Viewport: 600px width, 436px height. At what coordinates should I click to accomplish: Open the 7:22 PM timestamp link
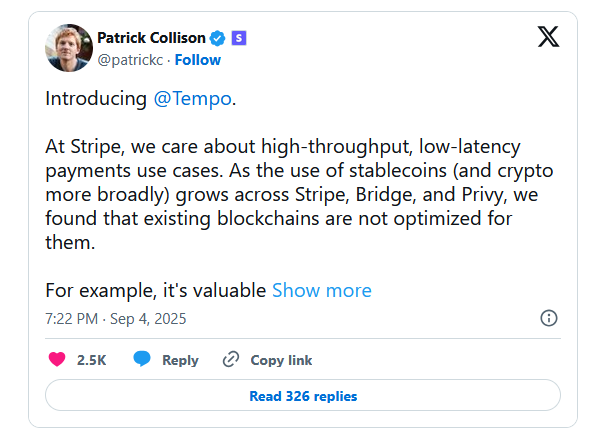point(72,319)
